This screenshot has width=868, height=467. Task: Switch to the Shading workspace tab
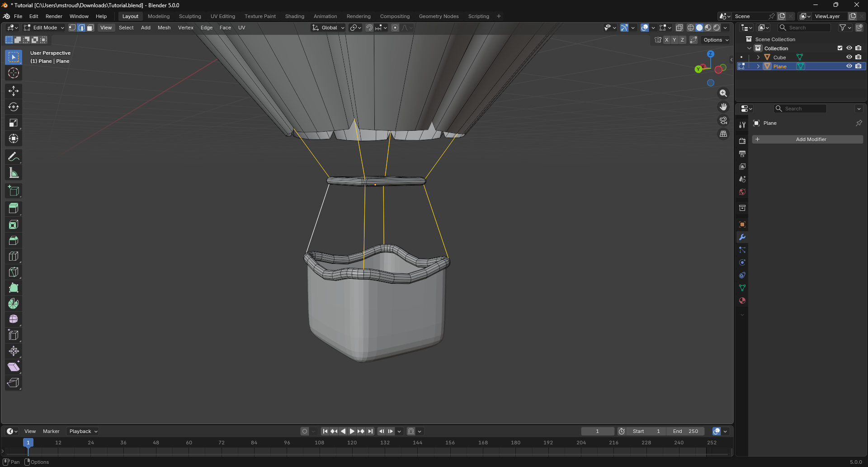click(x=295, y=16)
